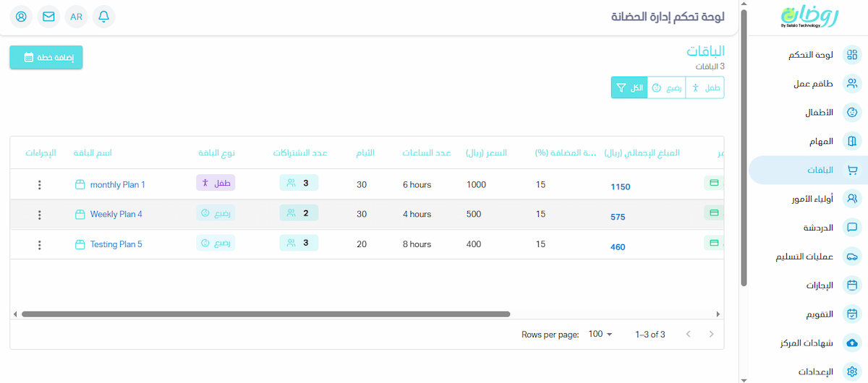
Task: Open actions menu for monthly Plan 1
Action: (x=40, y=185)
